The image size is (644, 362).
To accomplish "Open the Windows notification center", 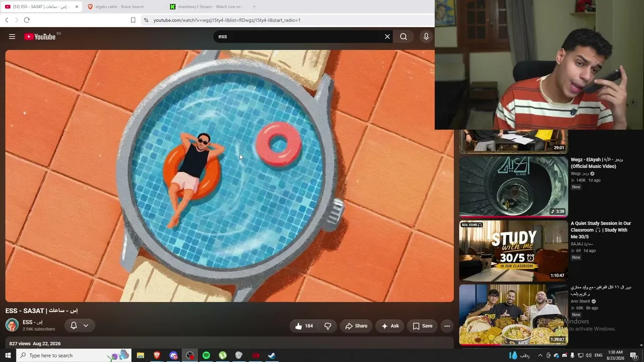I will (634, 355).
